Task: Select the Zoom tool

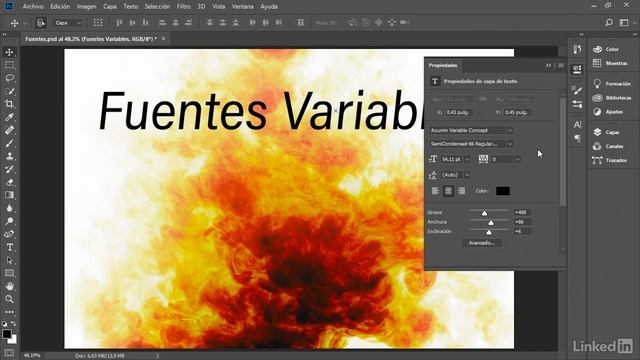Action: (x=9, y=299)
